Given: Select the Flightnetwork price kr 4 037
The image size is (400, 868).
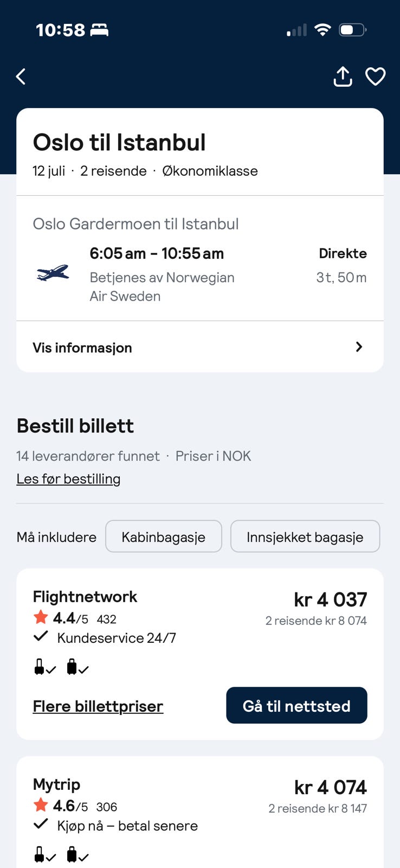Looking at the screenshot, I should (x=331, y=599).
